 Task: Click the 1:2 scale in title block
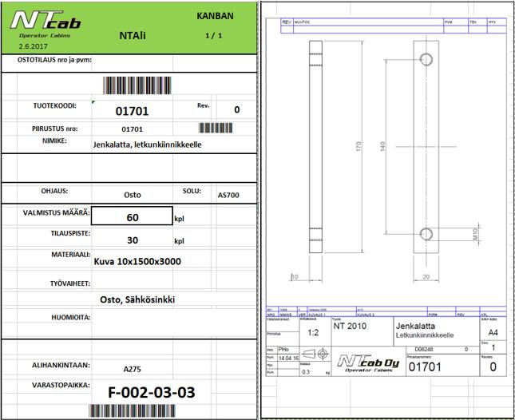point(313,333)
